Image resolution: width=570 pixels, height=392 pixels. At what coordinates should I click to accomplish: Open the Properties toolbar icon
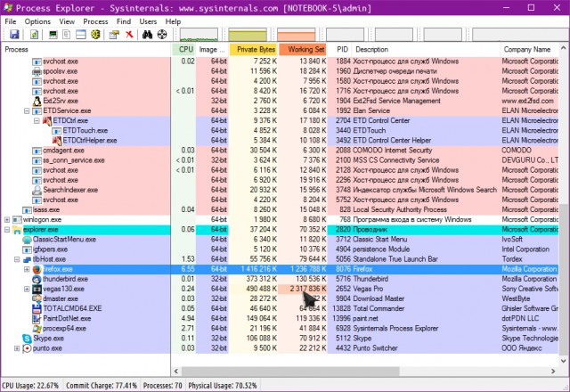[x=114, y=35]
